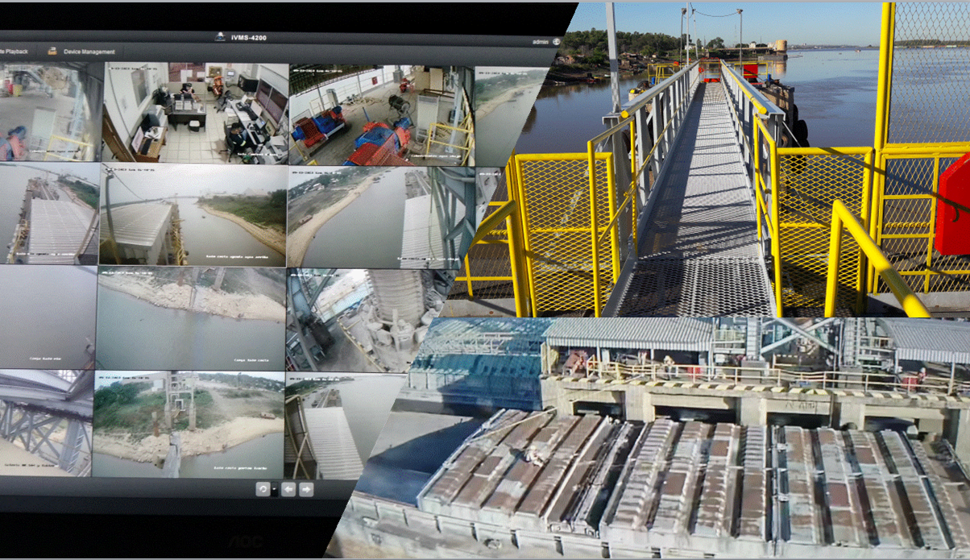
Task: Start auto-switch with the cycle button
Action: (x=263, y=489)
